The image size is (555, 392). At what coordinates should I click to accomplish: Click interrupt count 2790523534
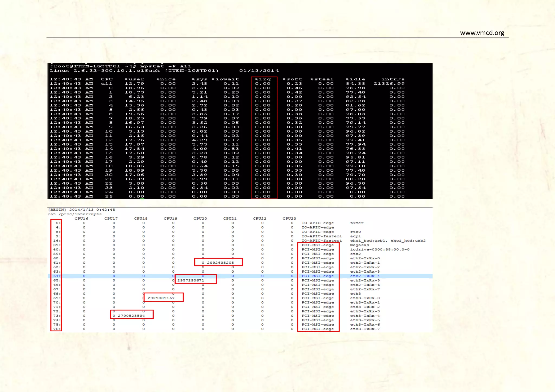point(131,316)
